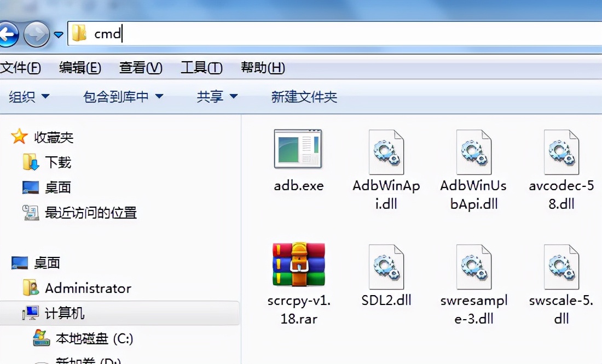Viewport: 602px width, 364px height.
Task: Click the AdbWinApi.dll file name label
Action: click(x=386, y=195)
